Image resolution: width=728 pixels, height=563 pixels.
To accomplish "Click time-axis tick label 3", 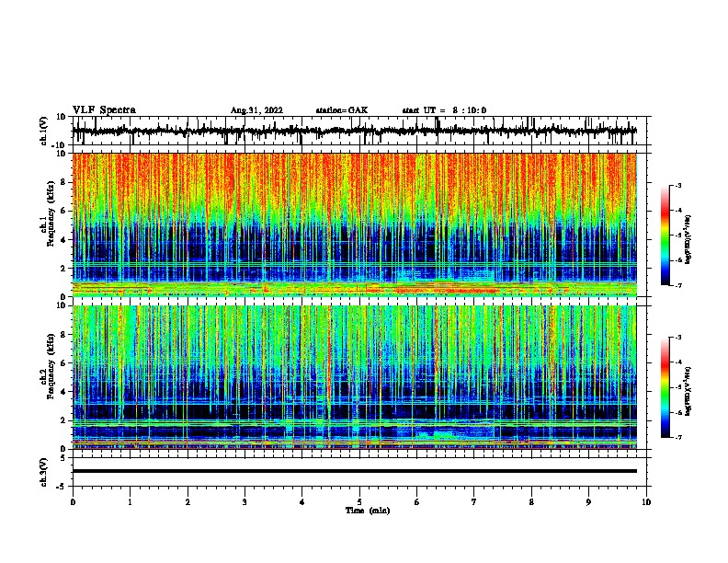I will pos(245,502).
